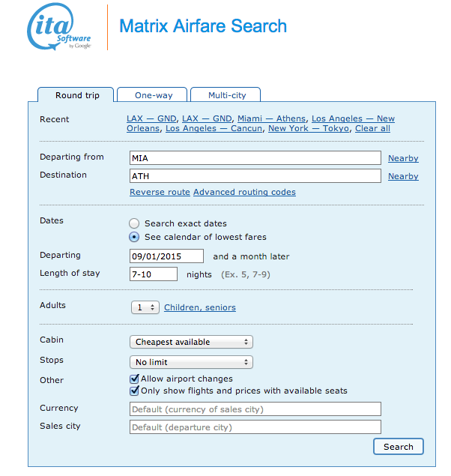Click the Length of stay field
Viewport: 451px width, 476px height.
154,274
